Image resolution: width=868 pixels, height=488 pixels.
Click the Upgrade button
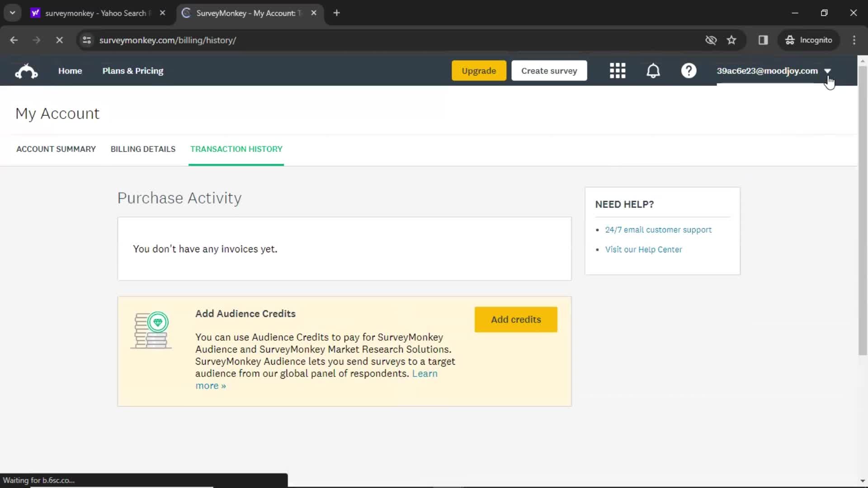479,70
